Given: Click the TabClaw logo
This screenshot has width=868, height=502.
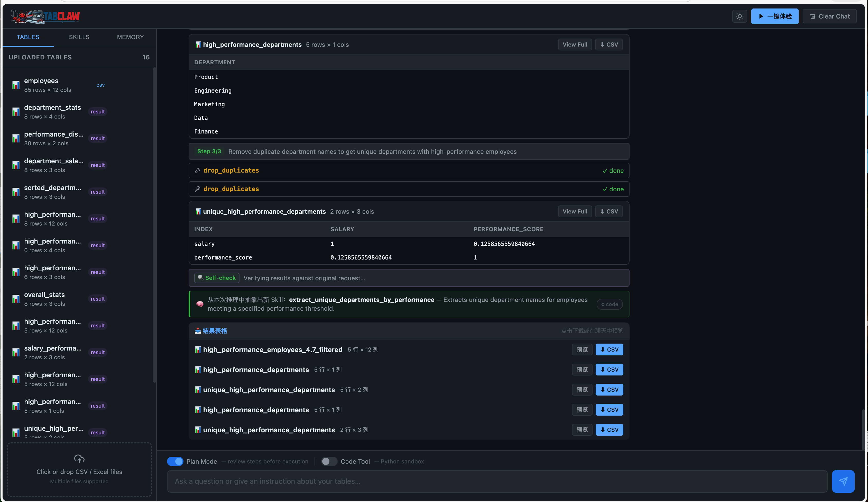Looking at the screenshot, I should (45, 16).
